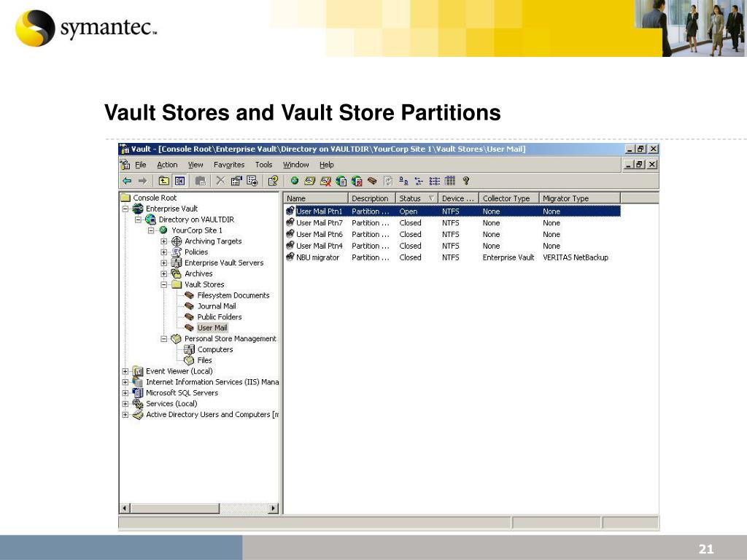This screenshot has width=747, height=560.
Task: Click the Up one level folder icon
Action: tap(163, 181)
